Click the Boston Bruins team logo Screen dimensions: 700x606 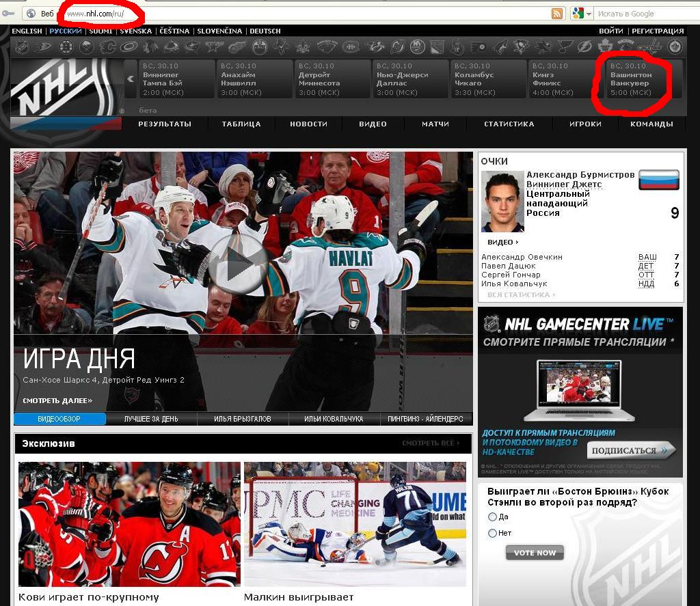[66, 46]
